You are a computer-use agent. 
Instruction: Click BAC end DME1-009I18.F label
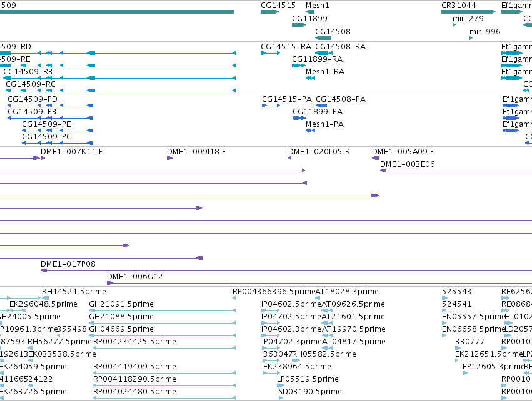pyautogui.click(x=196, y=152)
